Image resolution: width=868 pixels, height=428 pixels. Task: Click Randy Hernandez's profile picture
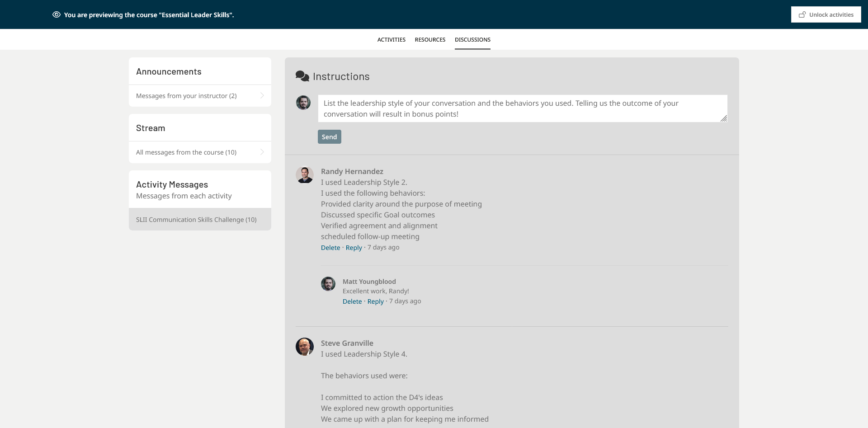305,175
